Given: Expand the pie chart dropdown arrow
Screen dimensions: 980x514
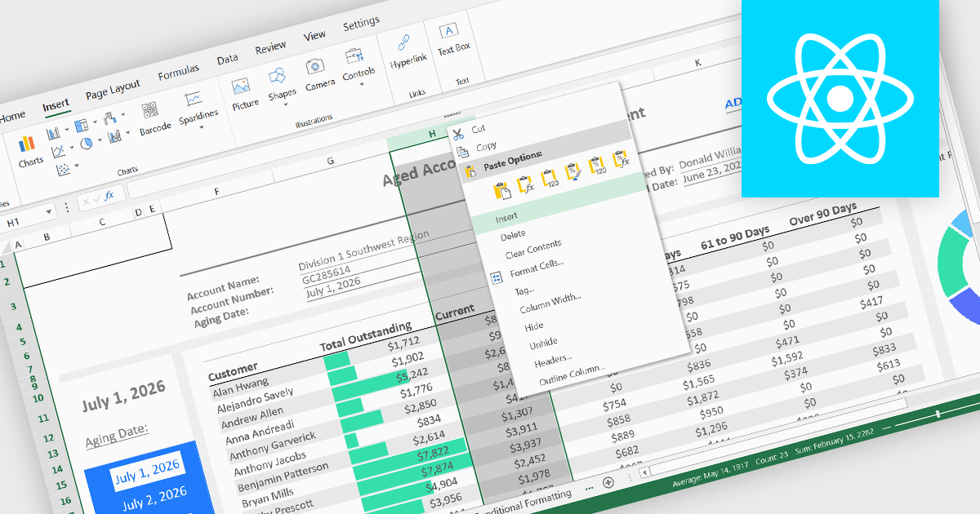Looking at the screenshot, I should click(99, 142).
